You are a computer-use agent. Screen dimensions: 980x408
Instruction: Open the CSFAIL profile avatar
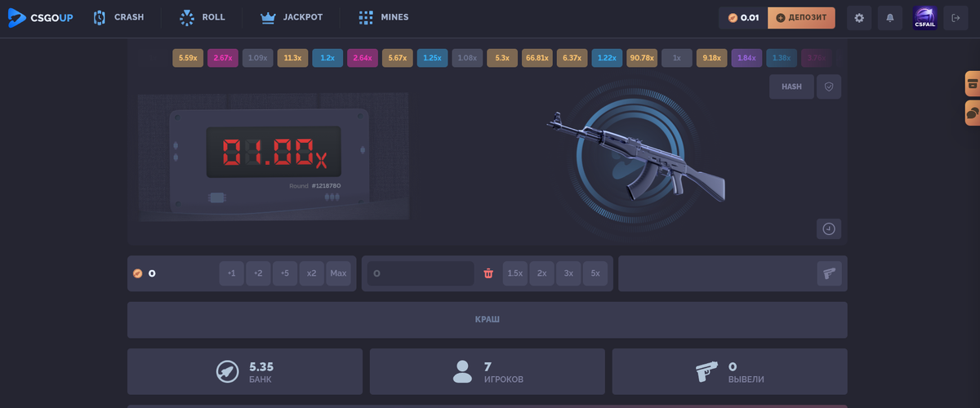(924, 18)
